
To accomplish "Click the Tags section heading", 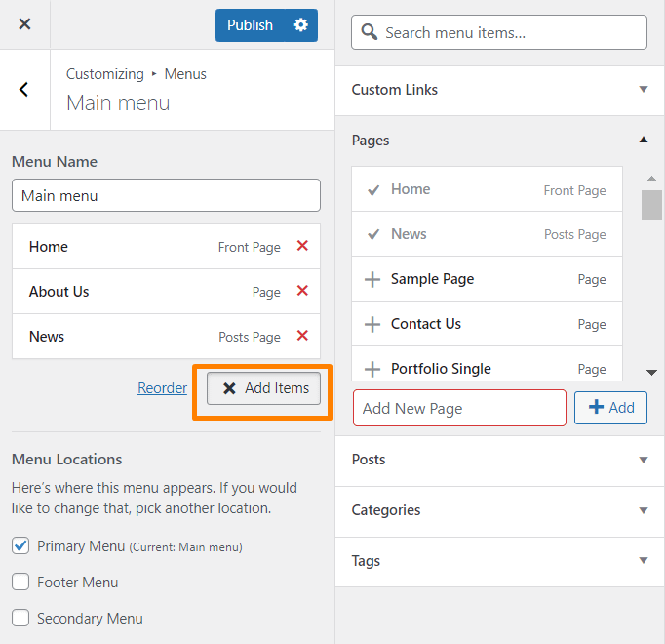I will (x=366, y=561).
